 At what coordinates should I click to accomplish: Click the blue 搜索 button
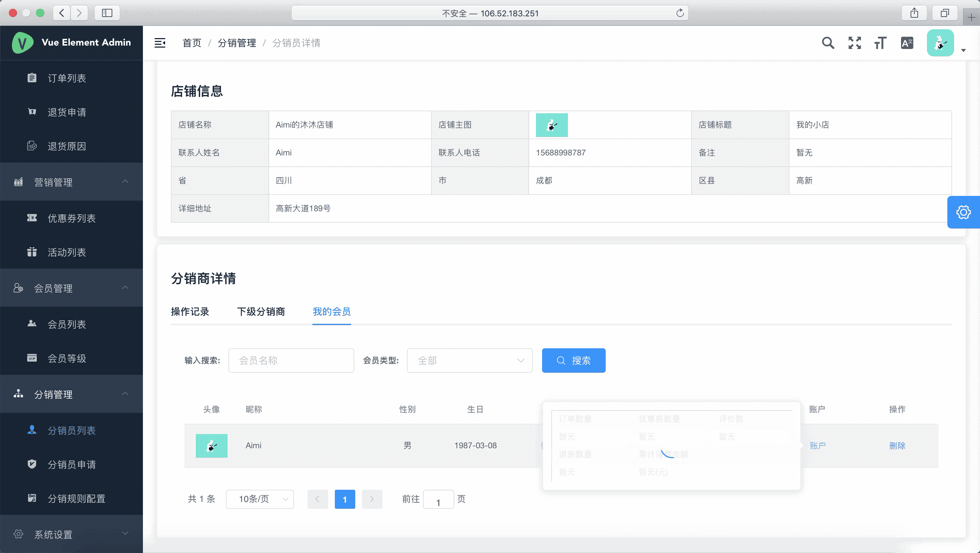[x=573, y=361]
